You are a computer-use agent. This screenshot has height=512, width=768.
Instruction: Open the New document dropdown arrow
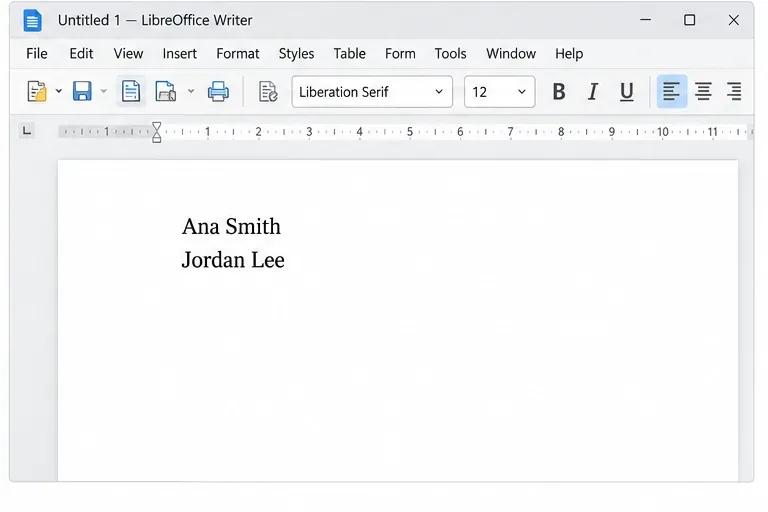coord(59,91)
